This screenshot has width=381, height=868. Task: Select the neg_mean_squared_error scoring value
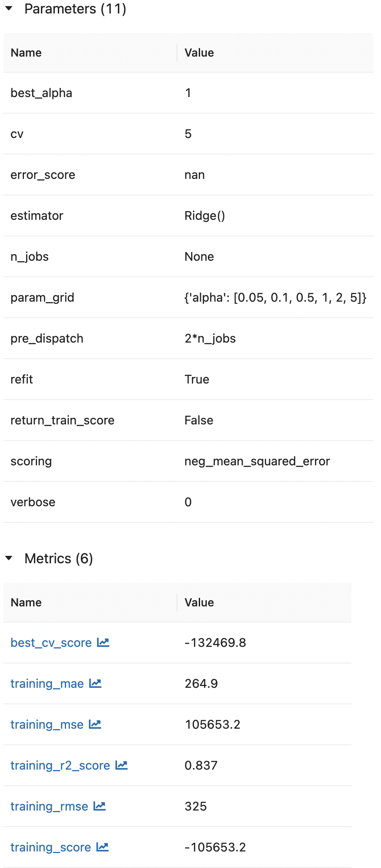click(x=257, y=461)
